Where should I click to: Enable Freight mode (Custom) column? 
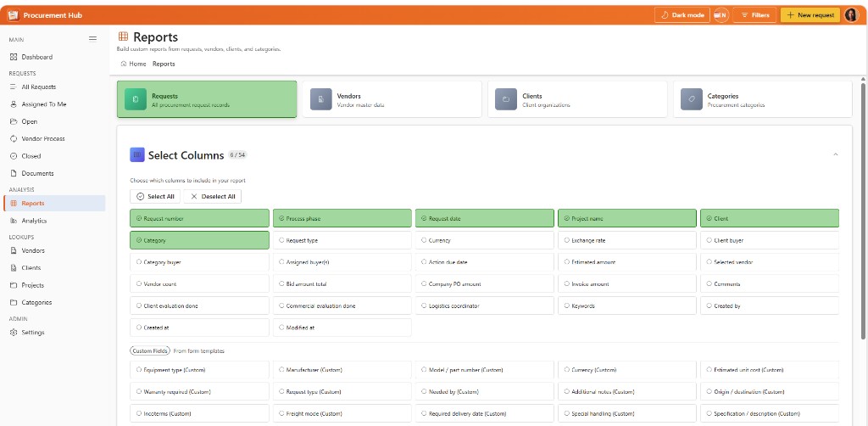[x=342, y=414]
